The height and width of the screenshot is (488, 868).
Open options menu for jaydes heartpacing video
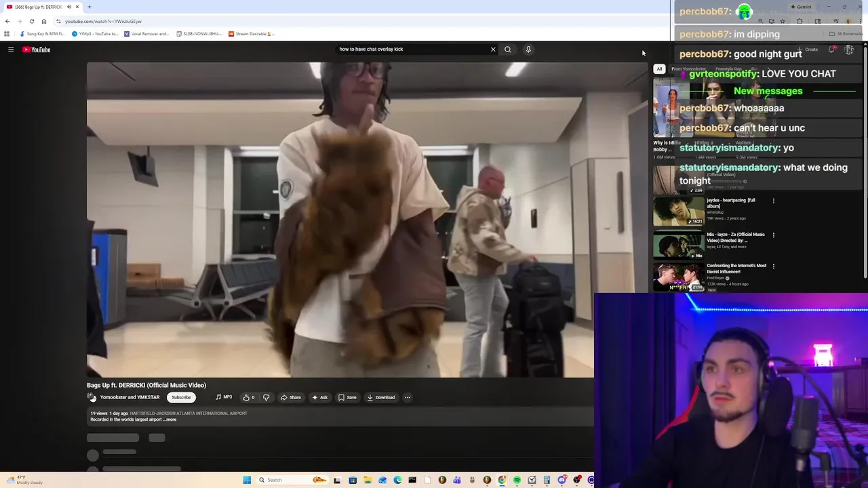tap(773, 201)
